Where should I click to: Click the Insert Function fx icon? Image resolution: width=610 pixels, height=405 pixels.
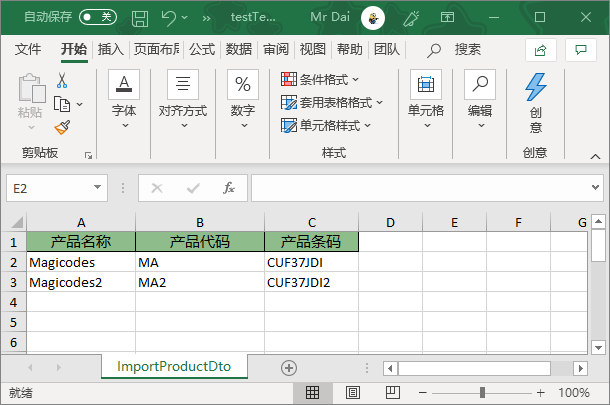(228, 188)
